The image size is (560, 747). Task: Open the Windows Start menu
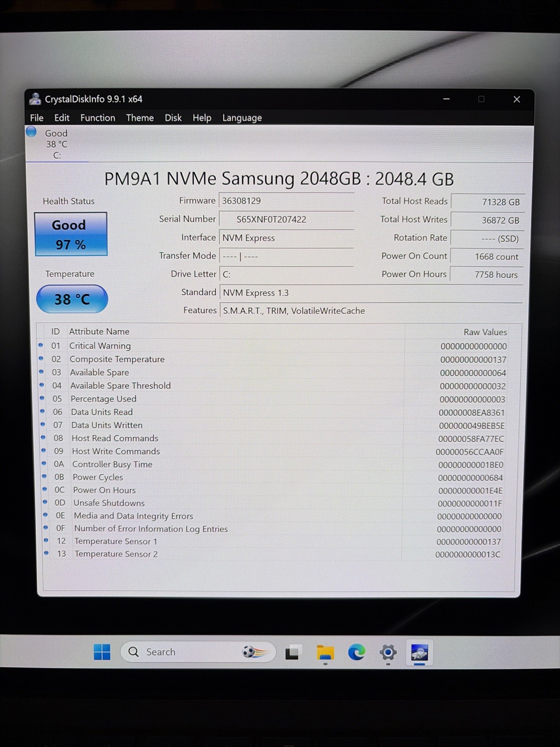click(102, 652)
